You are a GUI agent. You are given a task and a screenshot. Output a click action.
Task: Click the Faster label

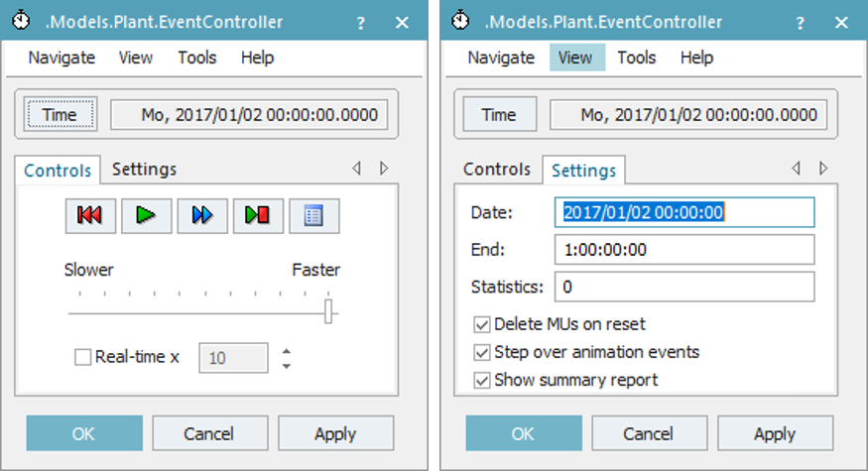click(316, 270)
